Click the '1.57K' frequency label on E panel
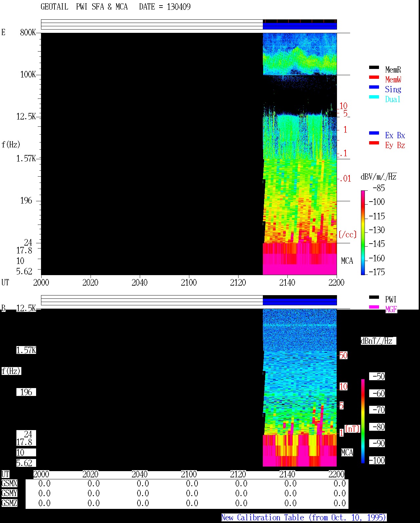The width and height of the screenshot is (420, 523). [26, 158]
